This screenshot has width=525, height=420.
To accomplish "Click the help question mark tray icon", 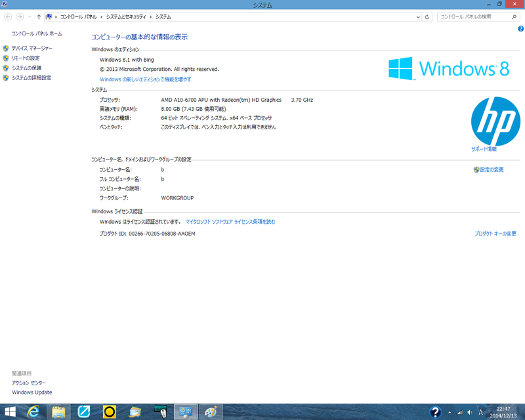I will tap(435, 412).
